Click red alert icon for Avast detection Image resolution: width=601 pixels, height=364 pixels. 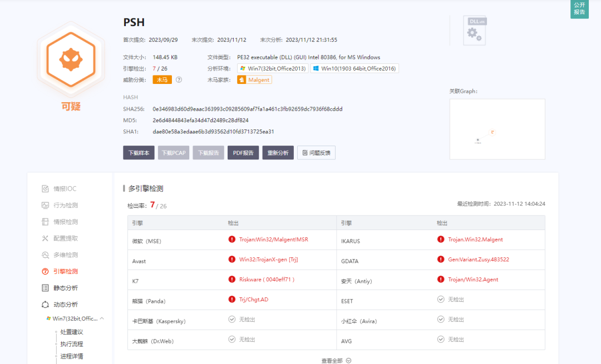pos(232,259)
